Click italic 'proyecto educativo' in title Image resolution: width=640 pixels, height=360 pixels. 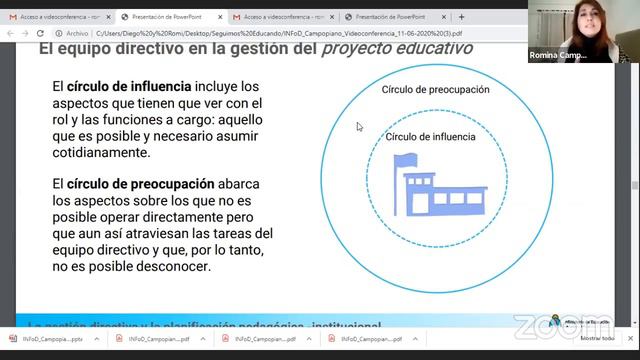pos(397,49)
